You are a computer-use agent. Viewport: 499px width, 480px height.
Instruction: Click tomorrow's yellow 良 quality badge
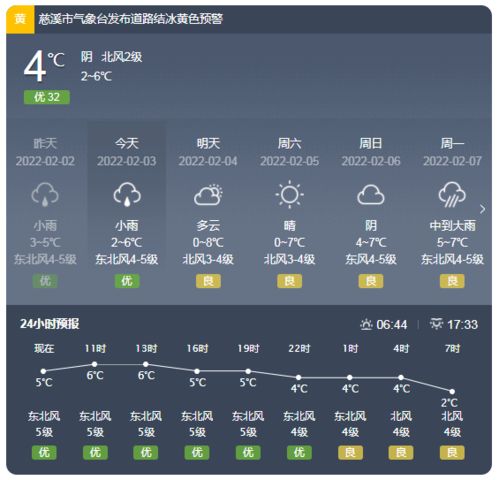tap(208, 281)
